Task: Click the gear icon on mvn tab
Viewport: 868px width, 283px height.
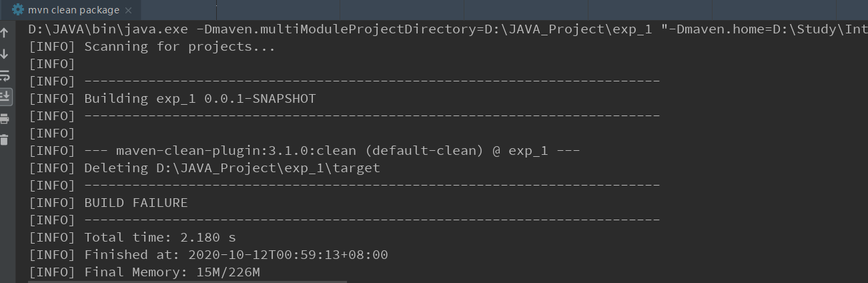Action: (x=18, y=9)
